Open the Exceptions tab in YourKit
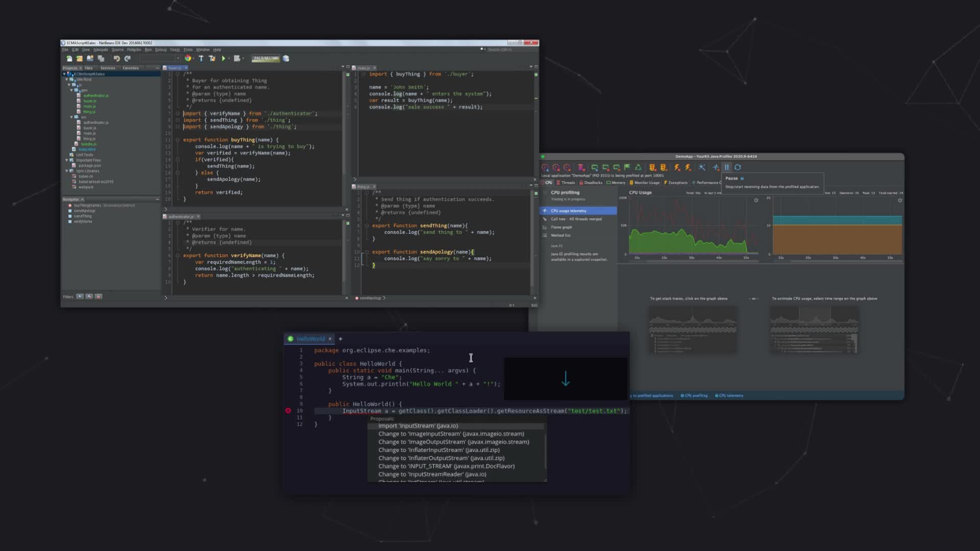 tap(676, 183)
